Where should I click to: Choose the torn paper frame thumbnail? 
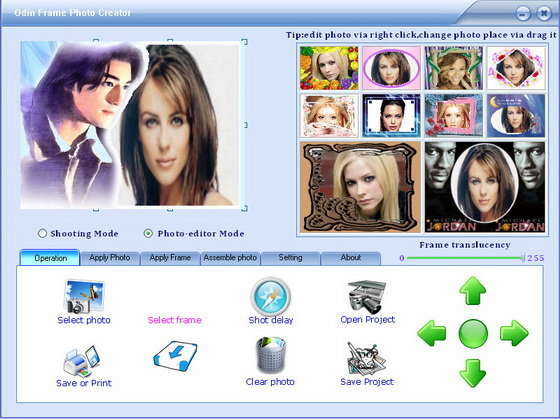coord(329,116)
